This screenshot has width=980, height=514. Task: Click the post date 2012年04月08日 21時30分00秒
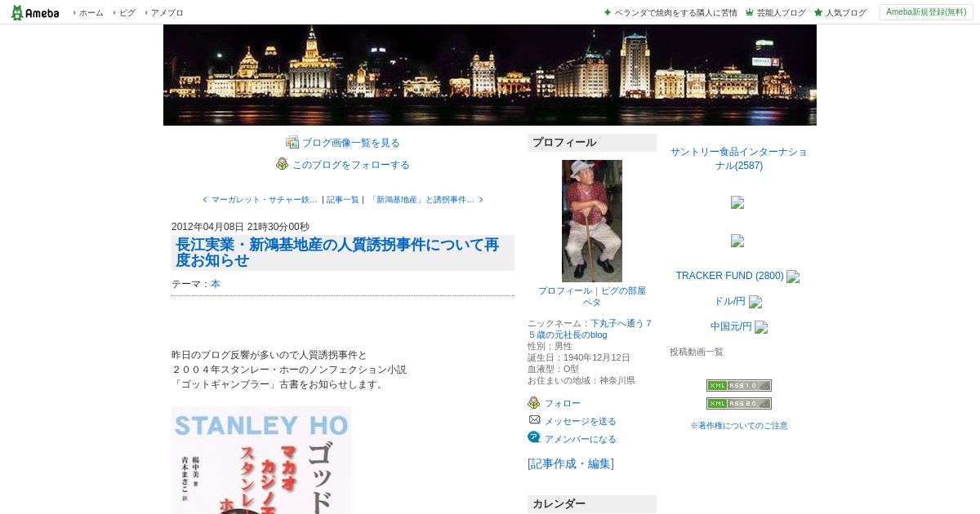pyautogui.click(x=240, y=227)
